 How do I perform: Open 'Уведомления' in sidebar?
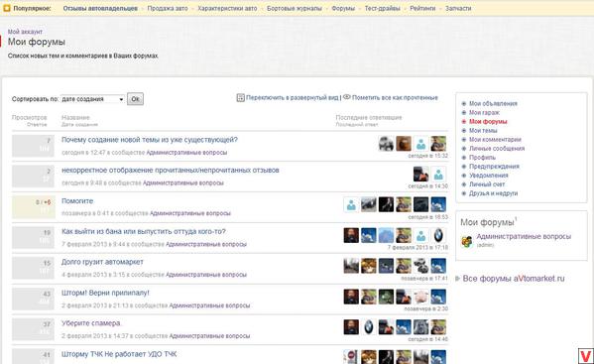pyautogui.click(x=489, y=176)
